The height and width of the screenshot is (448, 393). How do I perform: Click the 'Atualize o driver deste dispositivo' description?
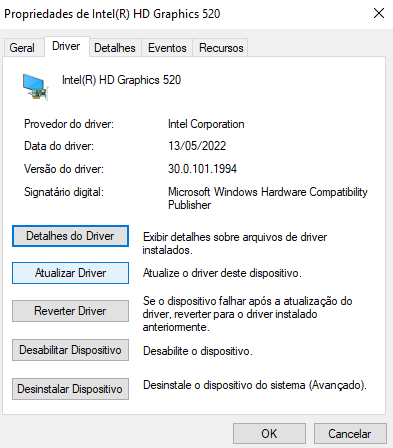pyautogui.click(x=222, y=273)
